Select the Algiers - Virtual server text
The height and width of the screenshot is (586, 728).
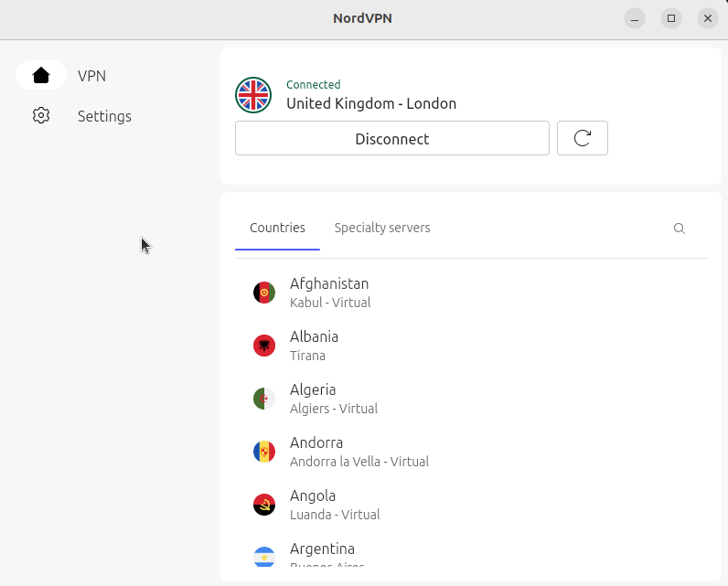click(x=334, y=409)
